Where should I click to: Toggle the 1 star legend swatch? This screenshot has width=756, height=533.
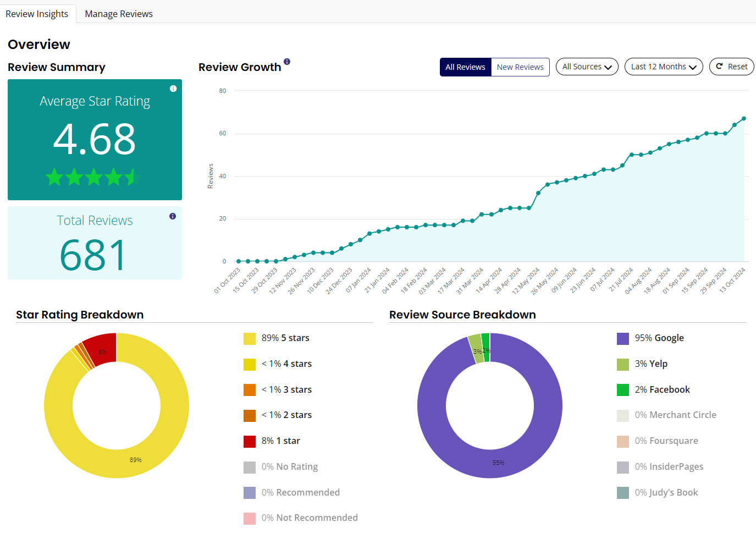click(x=250, y=441)
